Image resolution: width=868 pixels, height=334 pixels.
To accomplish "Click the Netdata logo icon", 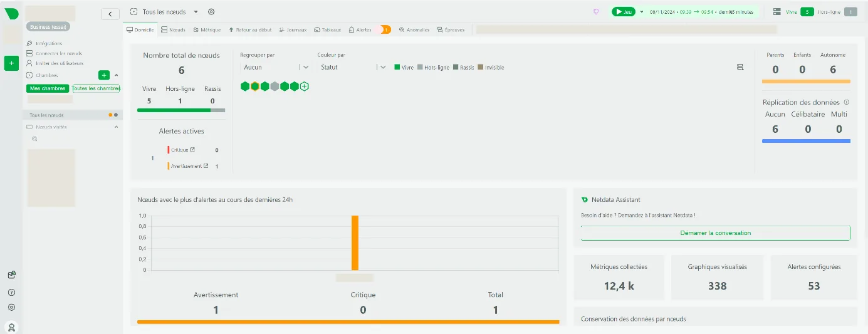I will 11,13.
